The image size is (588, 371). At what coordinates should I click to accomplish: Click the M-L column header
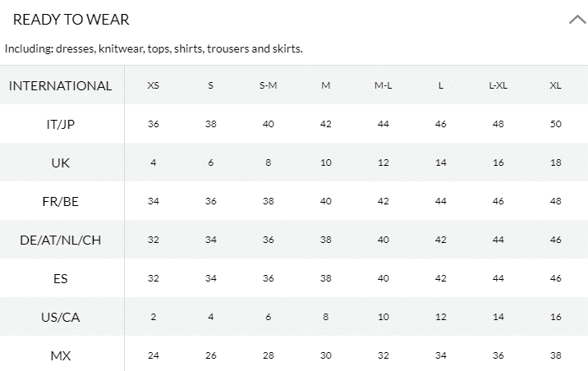coord(384,85)
